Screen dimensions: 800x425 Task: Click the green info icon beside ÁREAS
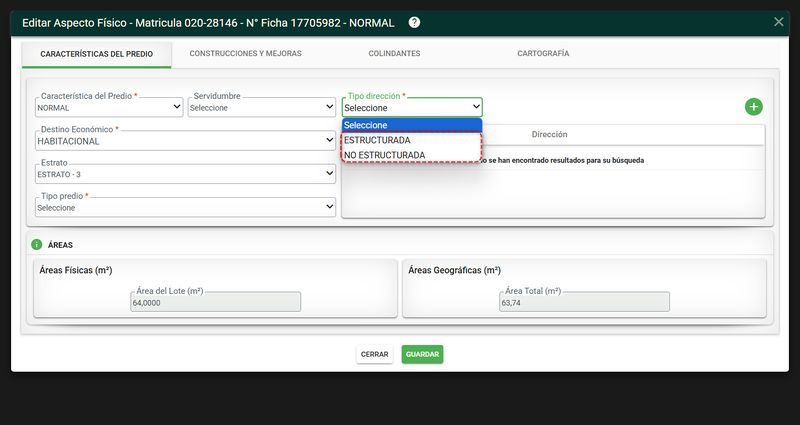[x=36, y=244]
